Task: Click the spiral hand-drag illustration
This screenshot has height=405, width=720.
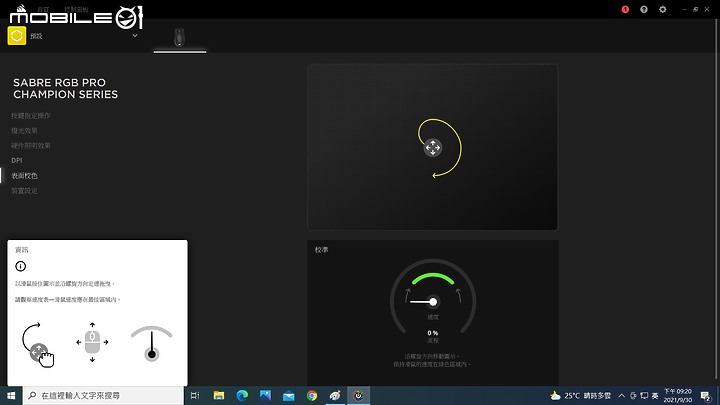Action: 38,344
